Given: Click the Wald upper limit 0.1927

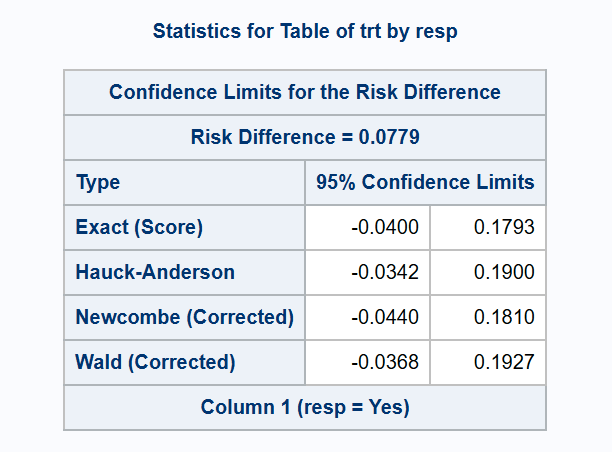Looking at the screenshot, I should click(x=504, y=363).
